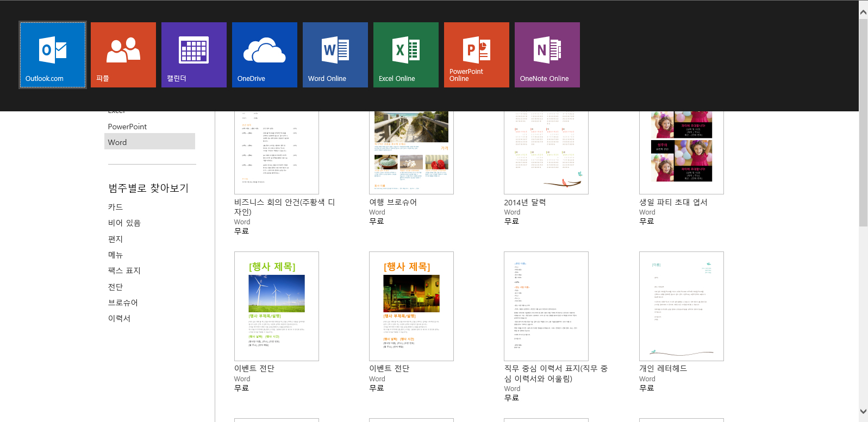
Task: Launch the Word Online tile
Action: coord(335,55)
